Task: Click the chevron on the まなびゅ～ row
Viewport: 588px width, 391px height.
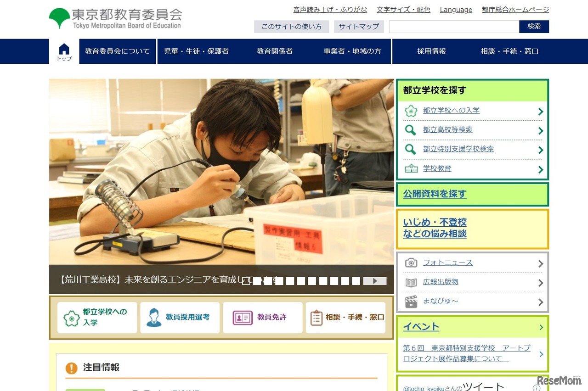Action: [541, 302]
